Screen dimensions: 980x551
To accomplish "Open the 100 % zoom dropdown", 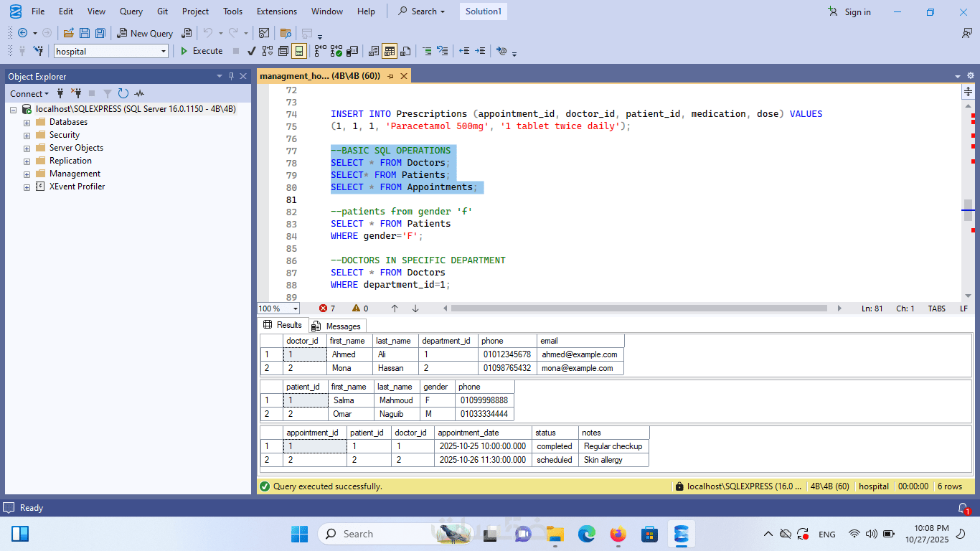I will point(295,309).
